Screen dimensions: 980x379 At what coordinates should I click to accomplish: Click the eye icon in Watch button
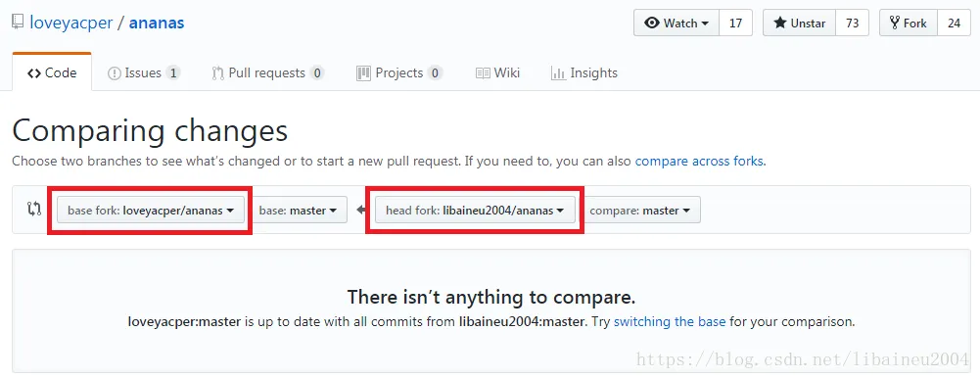pyautogui.click(x=652, y=24)
